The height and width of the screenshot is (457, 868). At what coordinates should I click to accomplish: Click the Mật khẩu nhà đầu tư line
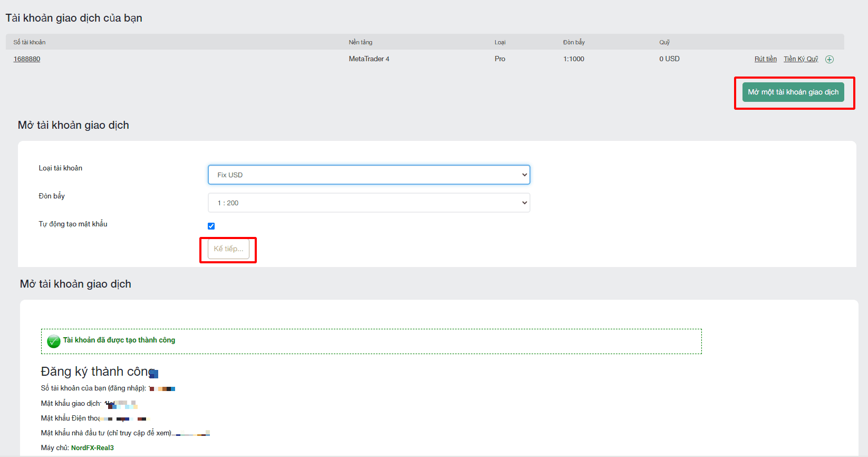[x=126, y=433]
